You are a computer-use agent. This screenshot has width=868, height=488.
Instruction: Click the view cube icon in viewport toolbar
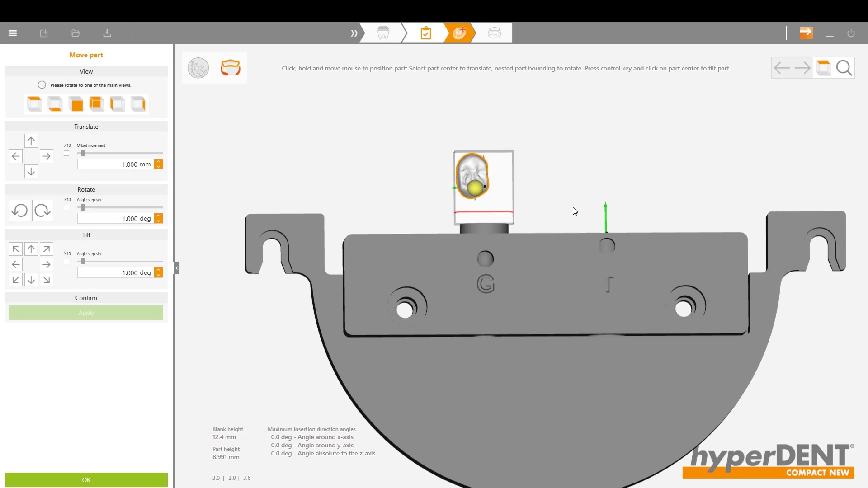coord(823,68)
